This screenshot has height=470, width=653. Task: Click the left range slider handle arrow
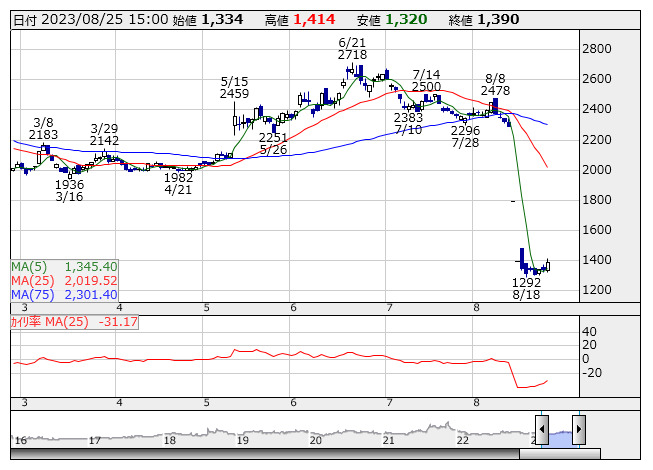[x=542, y=429]
